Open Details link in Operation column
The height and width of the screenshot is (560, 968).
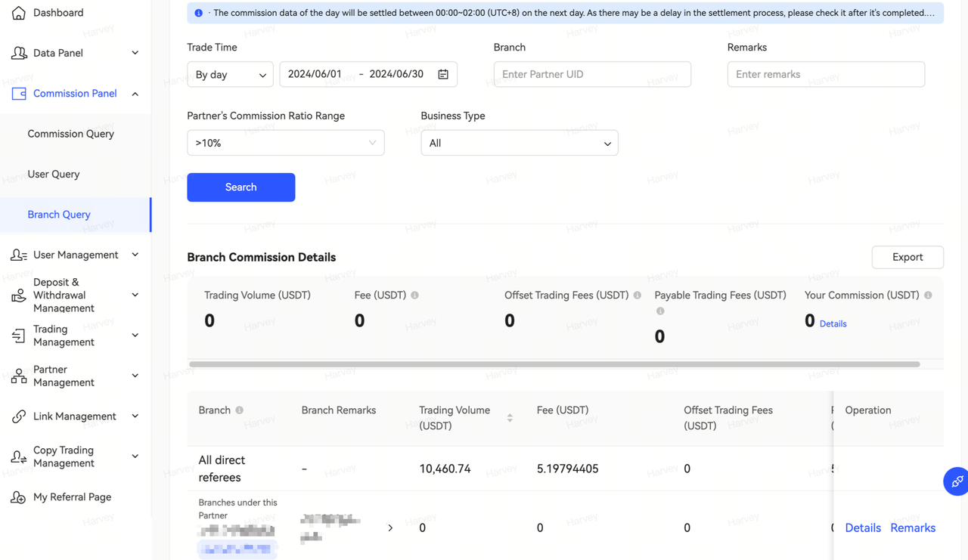[862, 528]
